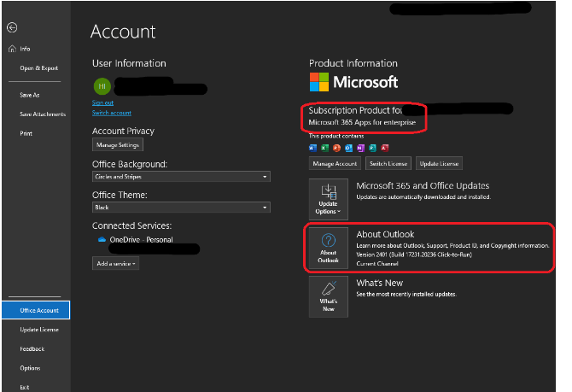Screen dimensions: 572x392
Task: Click 'OneDrive - Personal' service entry
Action: [142, 240]
